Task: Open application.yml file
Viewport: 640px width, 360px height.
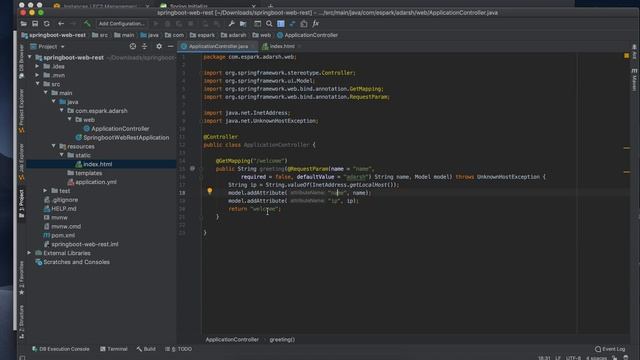Action: coord(92,182)
